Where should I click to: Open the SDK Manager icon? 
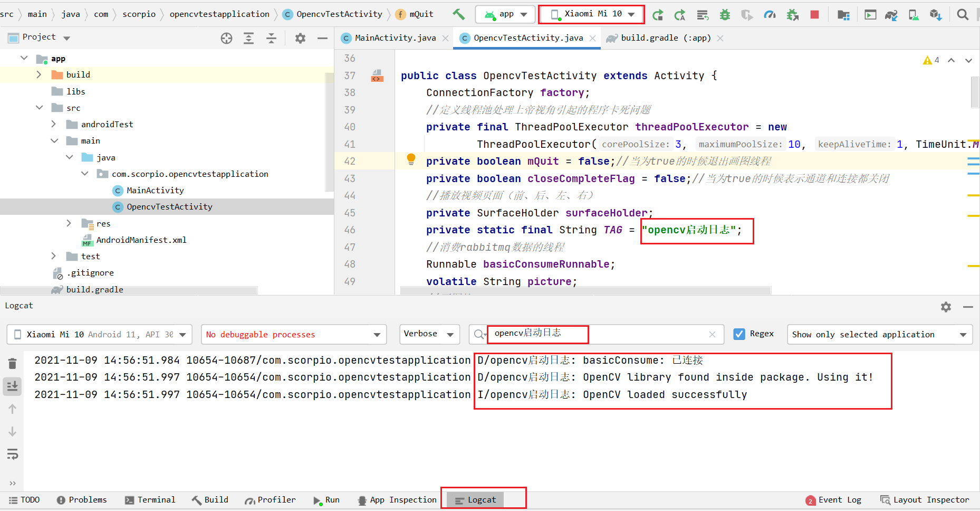coord(936,15)
